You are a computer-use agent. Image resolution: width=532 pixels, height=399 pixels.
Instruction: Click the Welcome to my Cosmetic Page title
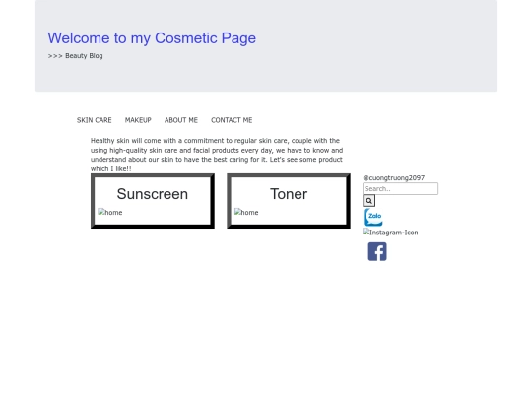pos(152,38)
